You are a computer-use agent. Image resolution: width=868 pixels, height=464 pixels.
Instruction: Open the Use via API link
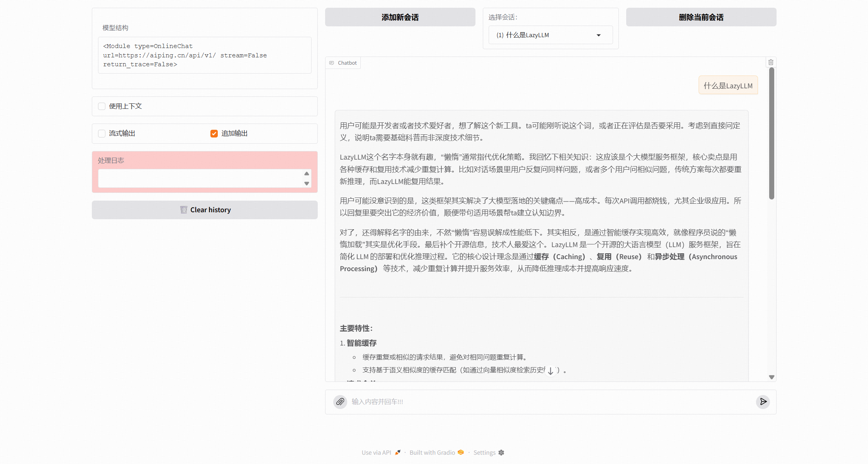[376, 452]
